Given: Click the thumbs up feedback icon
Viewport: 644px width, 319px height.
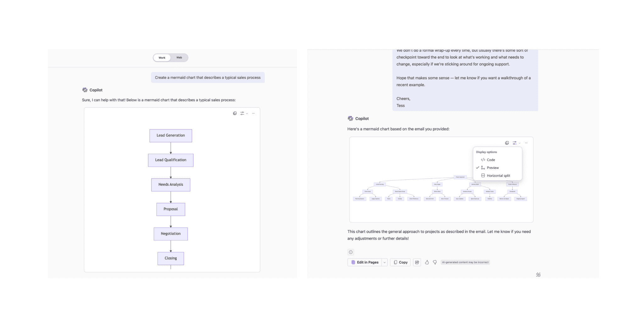Looking at the screenshot, I should [427, 262].
